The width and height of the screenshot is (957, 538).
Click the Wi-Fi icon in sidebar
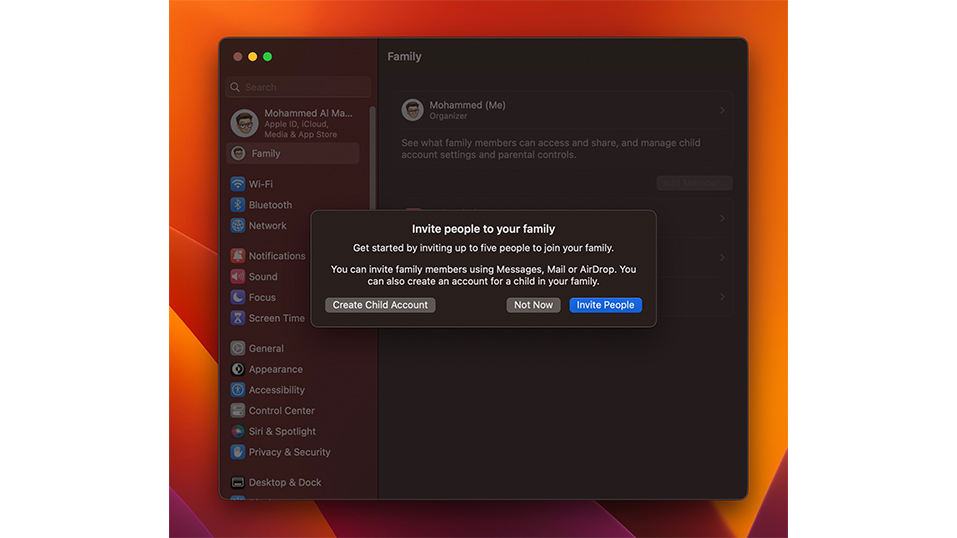[238, 184]
